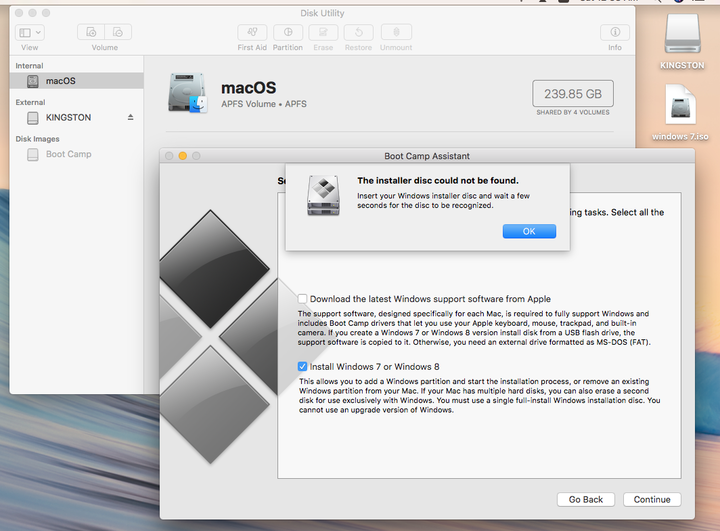Image resolution: width=720 pixels, height=531 pixels.
Task: Click the Restore toolbar icon
Action: click(x=359, y=32)
